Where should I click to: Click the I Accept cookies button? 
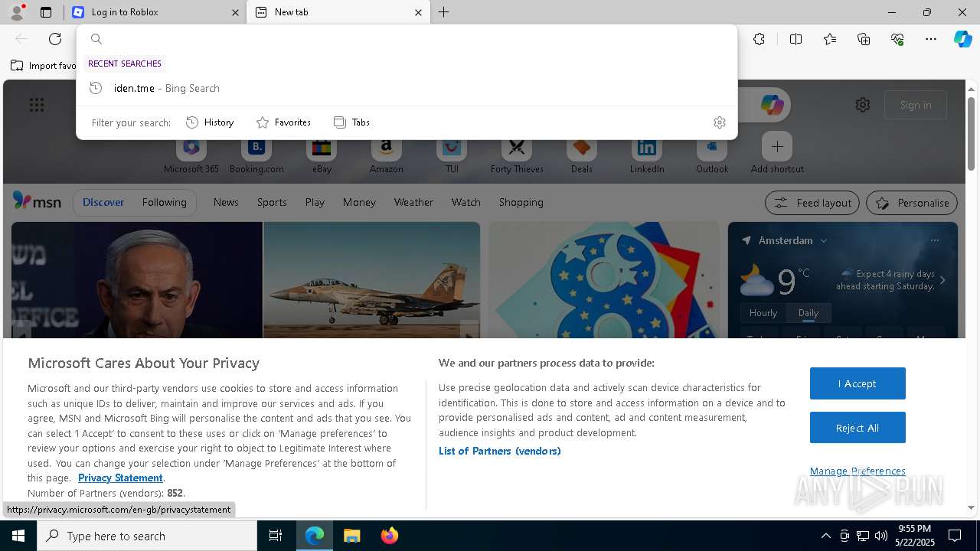(857, 383)
